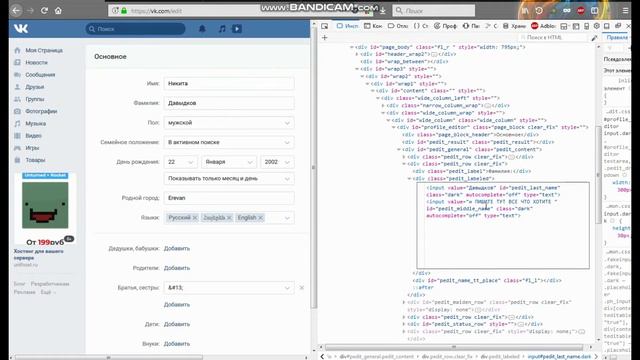
Task: Open Видео in the VK sidebar
Action: coord(33,136)
